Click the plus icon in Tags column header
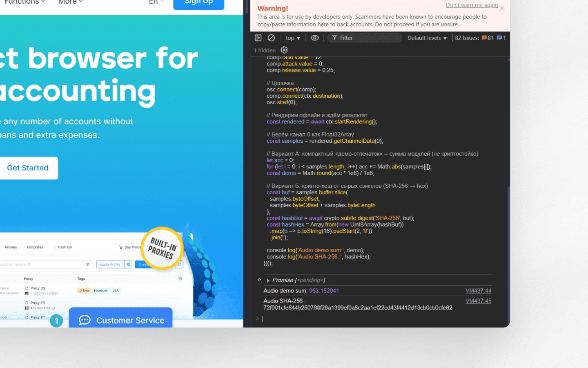 (x=180, y=279)
